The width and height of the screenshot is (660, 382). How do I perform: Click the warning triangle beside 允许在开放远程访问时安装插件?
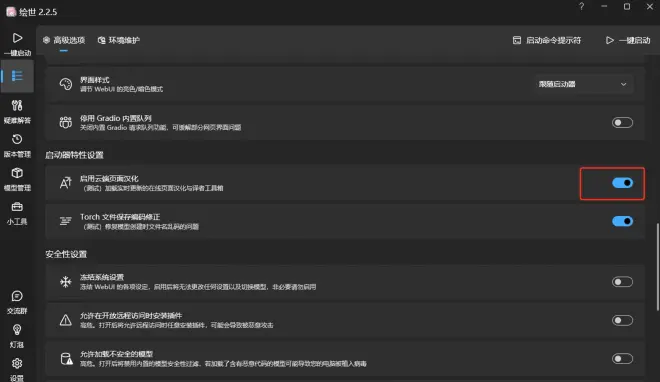[x=66, y=320]
